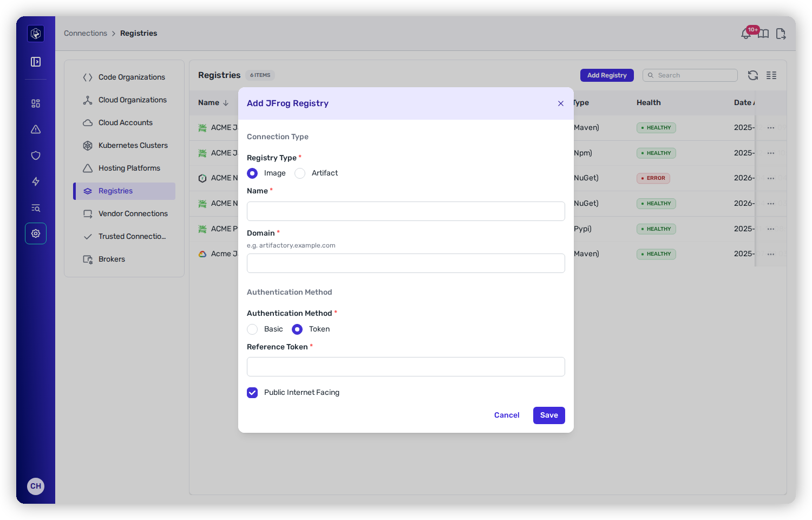
Task: Choose Basic authentication method
Action: [252, 329]
